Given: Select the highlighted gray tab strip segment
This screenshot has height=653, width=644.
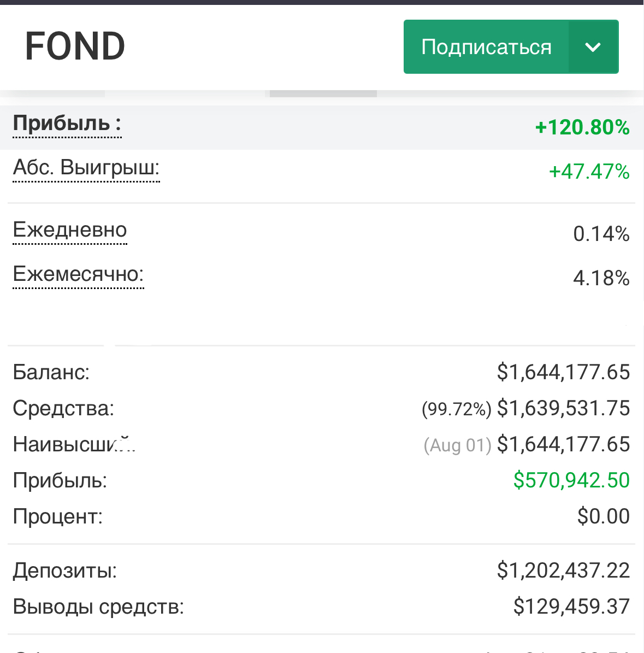Looking at the screenshot, I should coord(323,93).
